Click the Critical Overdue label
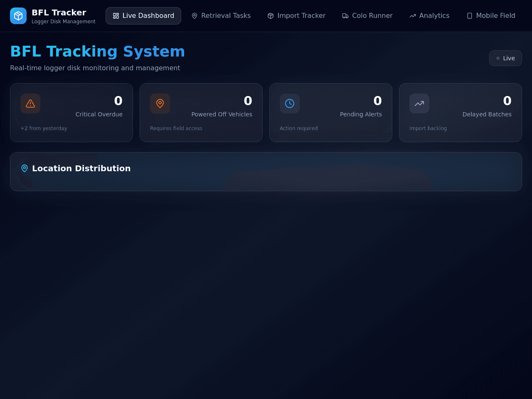Viewport: 532px width, 399px height. (99, 114)
